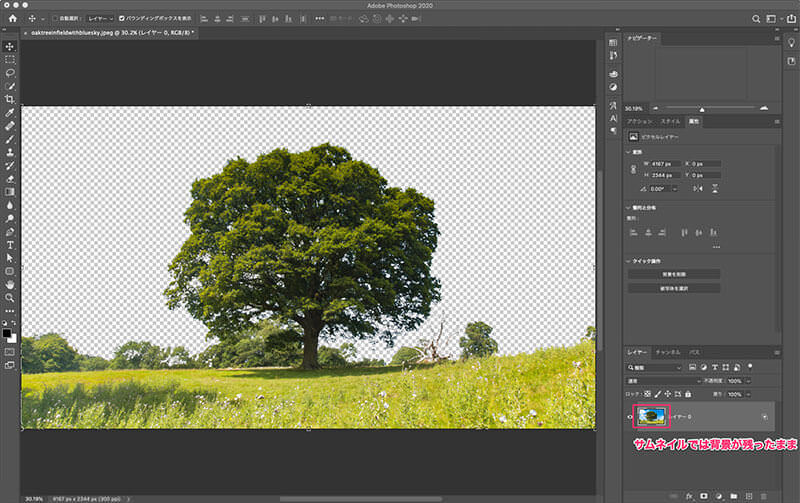The height and width of the screenshot is (503, 800).
Task: Open the layer filter kind dropdown
Action: pyautogui.click(x=654, y=367)
